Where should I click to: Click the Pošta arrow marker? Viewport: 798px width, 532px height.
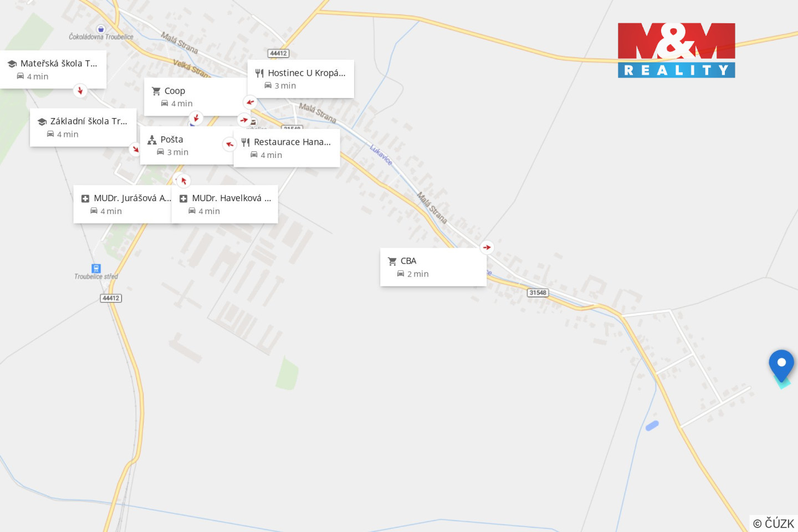click(229, 144)
